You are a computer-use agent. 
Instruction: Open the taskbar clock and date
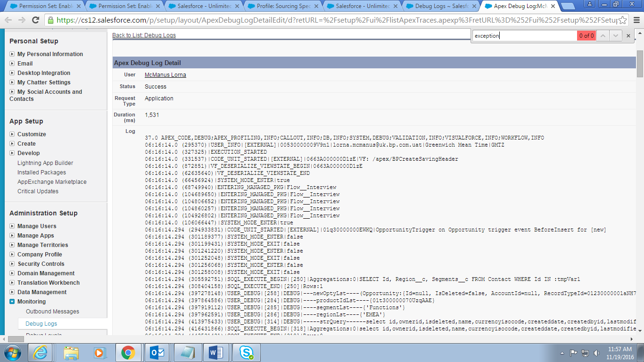(x=620, y=353)
